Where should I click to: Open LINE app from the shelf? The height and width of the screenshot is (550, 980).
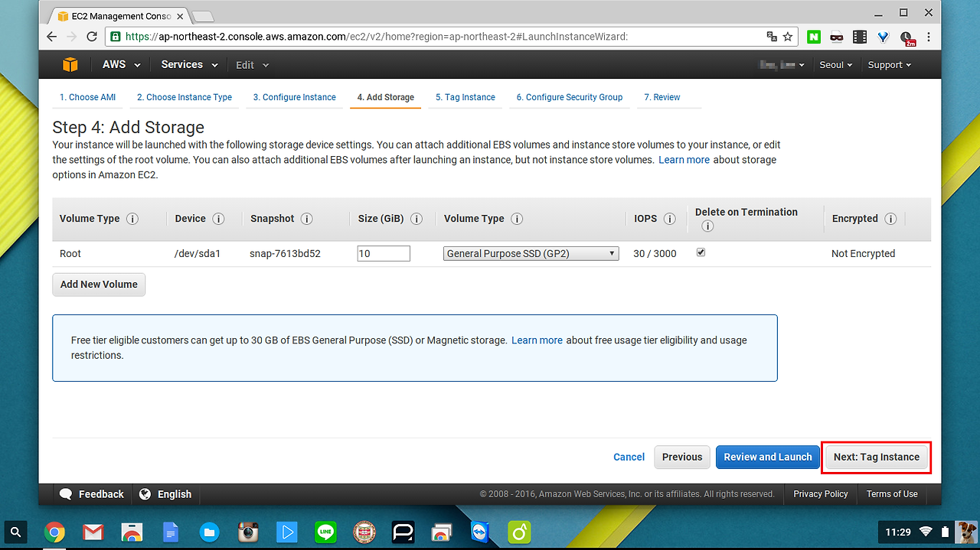click(325, 532)
